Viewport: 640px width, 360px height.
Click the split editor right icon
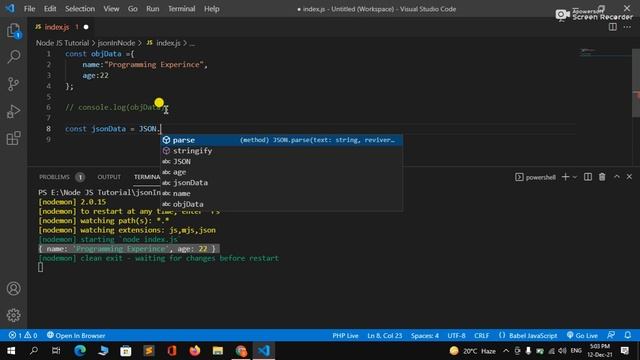coord(613,27)
